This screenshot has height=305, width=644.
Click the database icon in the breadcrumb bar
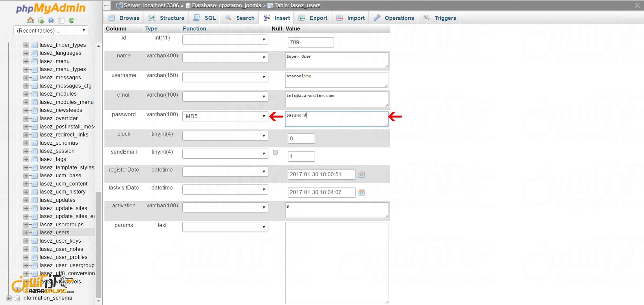point(188,5)
